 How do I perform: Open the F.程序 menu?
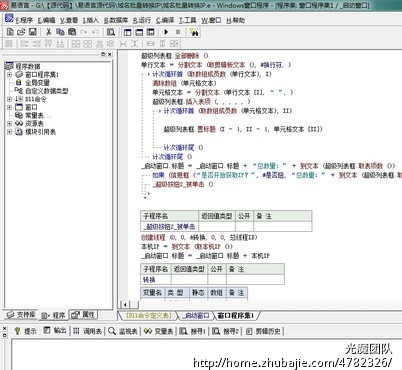tap(24, 20)
